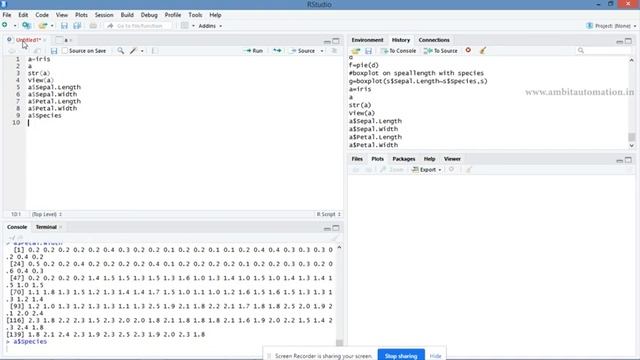The height and width of the screenshot is (360, 640).
Task: Click the Save history disk icon
Action: coord(368,51)
